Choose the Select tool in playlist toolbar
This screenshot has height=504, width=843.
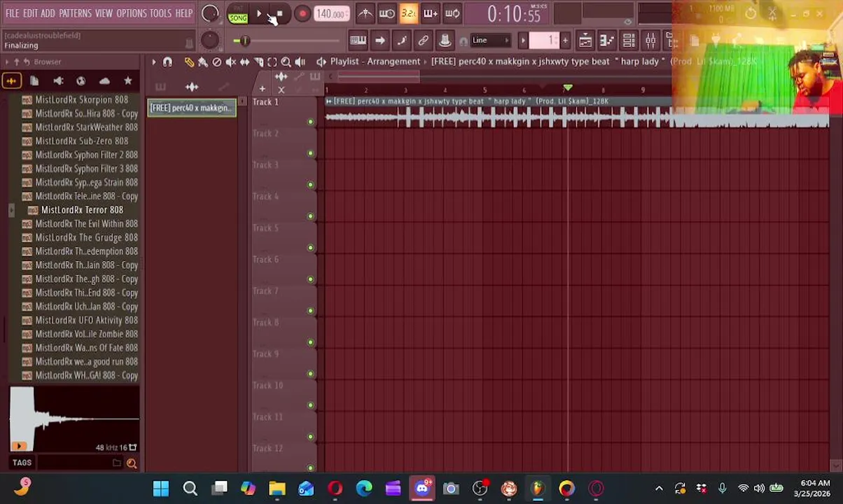pyautogui.click(x=272, y=62)
